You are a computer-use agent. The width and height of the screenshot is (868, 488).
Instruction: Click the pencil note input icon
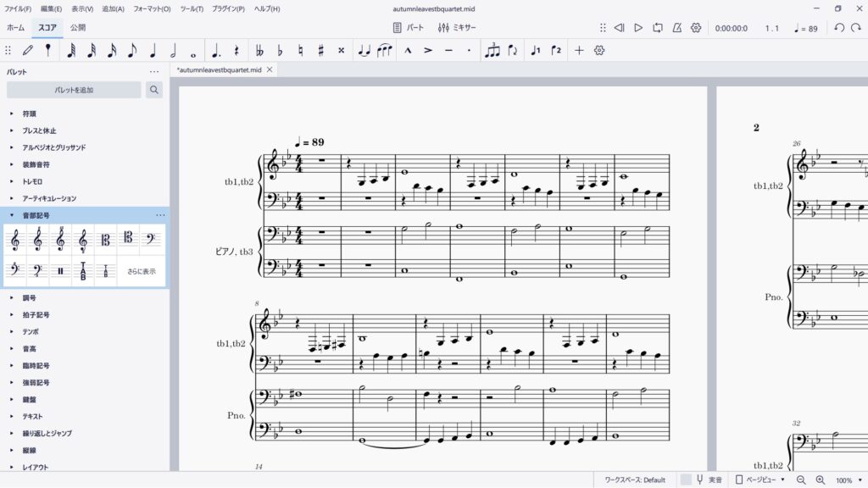tap(28, 50)
